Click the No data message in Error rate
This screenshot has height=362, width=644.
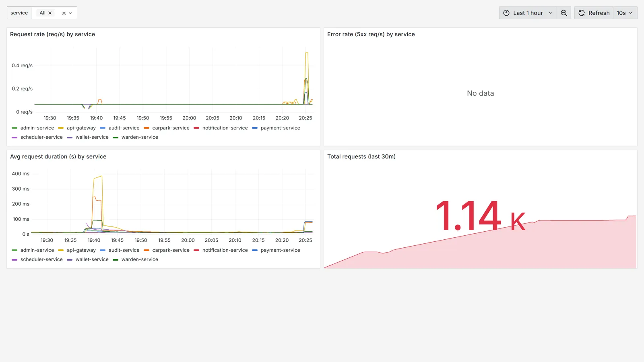tap(480, 93)
